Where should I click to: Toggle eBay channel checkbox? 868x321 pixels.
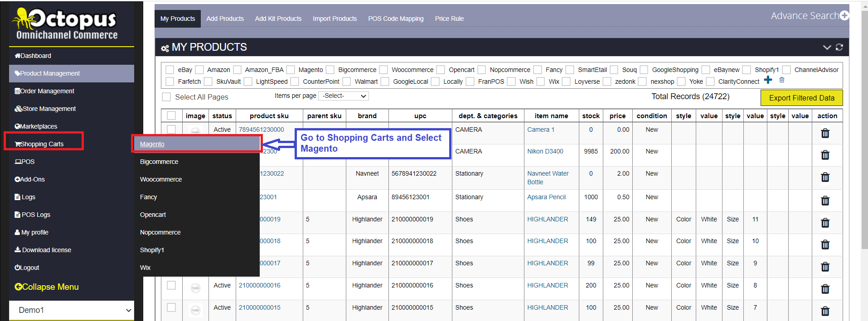pos(170,70)
